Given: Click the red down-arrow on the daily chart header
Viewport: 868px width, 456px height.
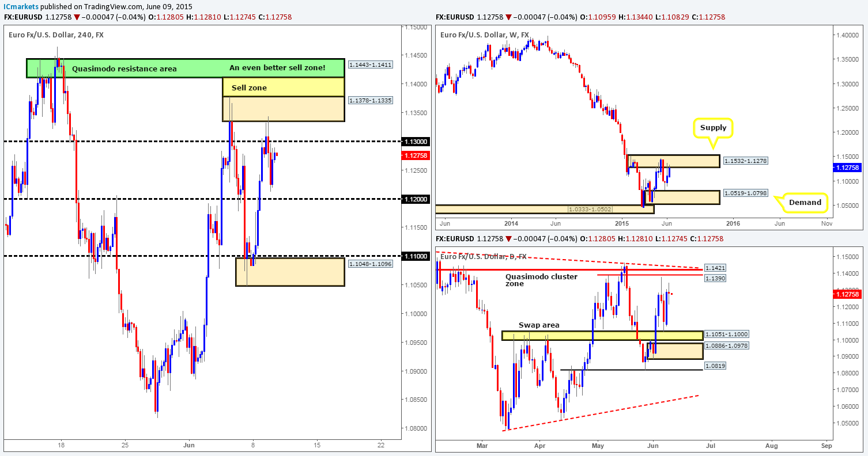Looking at the screenshot, I should pyautogui.click(x=507, y=238).
